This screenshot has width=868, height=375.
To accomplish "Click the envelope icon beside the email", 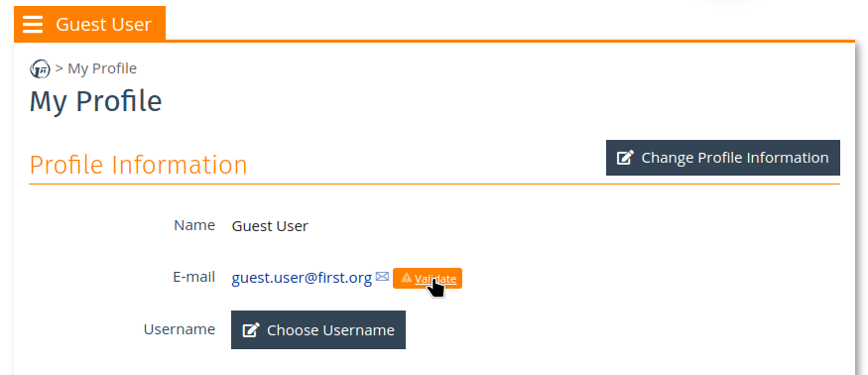I will (x=382, y=277).
